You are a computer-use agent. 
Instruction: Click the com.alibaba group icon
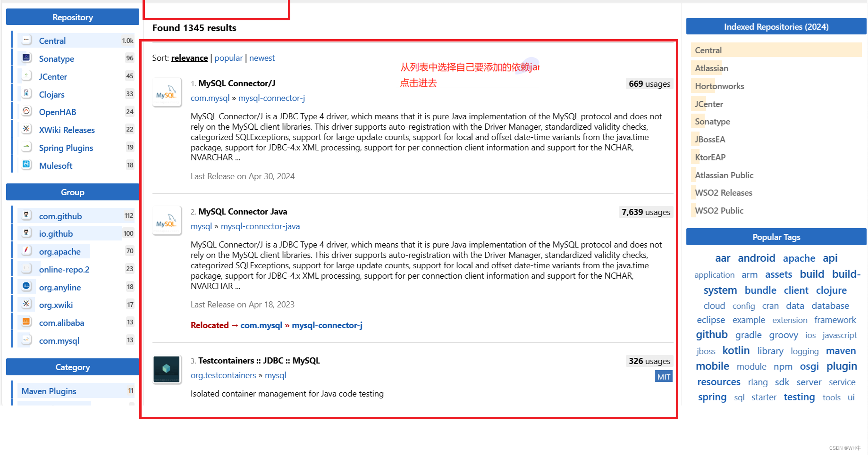[x=26, y=322]
